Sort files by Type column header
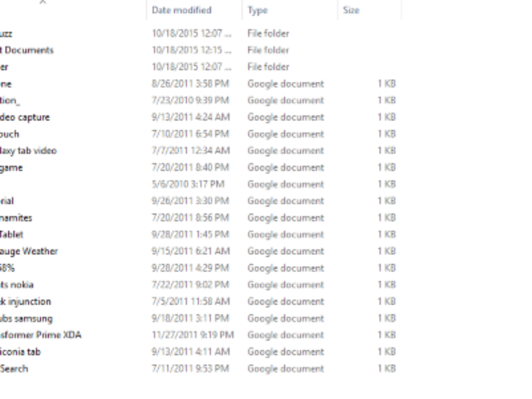This screenshot has height=399, width=532. (258, 10)
